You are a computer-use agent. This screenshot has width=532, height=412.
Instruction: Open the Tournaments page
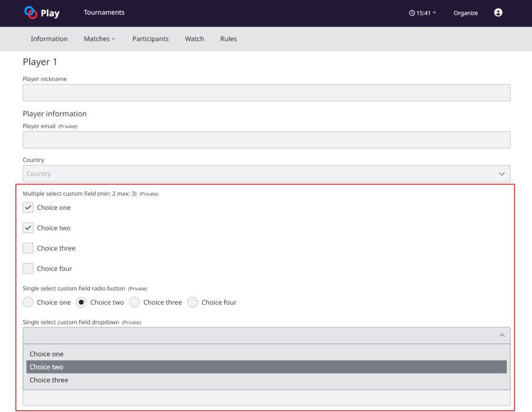(x=104, y=13)
